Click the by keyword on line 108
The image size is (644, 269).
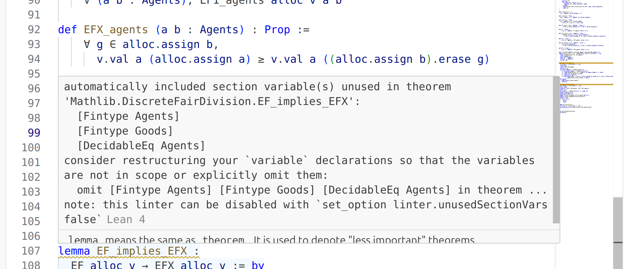click(x=258, y=265)
